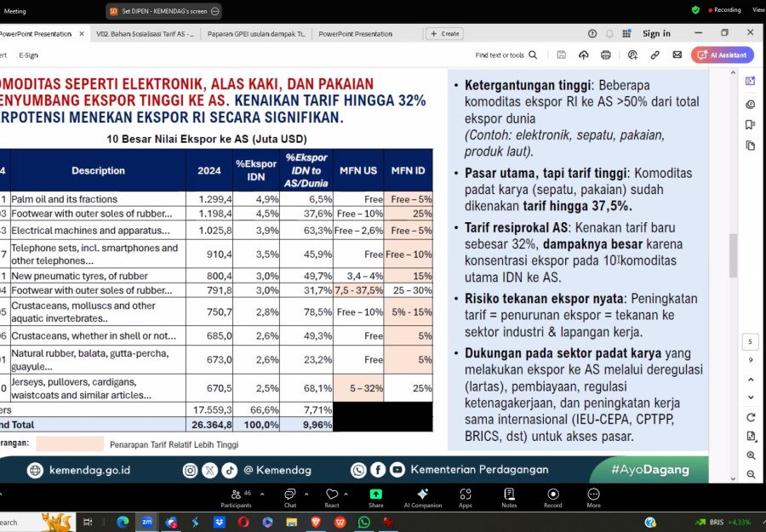Image resolution: width=766 pixels, height=532 pixels.
Task: Click the Create new tab button
Action: pyautogui.click(x=444, y=34)
